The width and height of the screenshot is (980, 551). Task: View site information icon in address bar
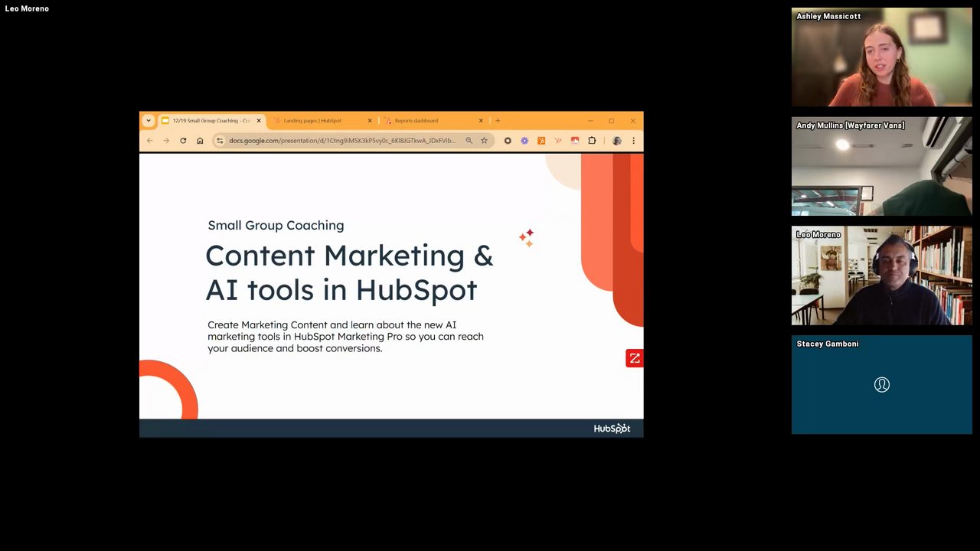[220, 141]
